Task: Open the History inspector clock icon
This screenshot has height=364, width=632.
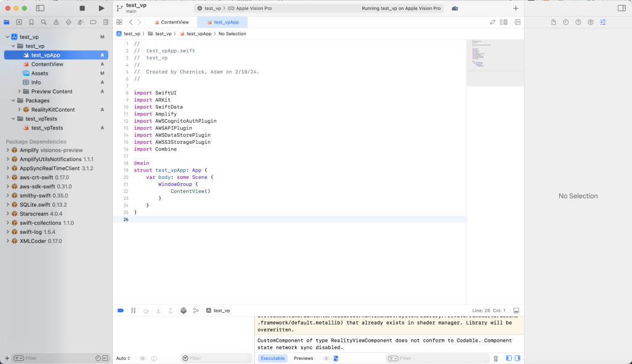Action: [x=566, y=22]
